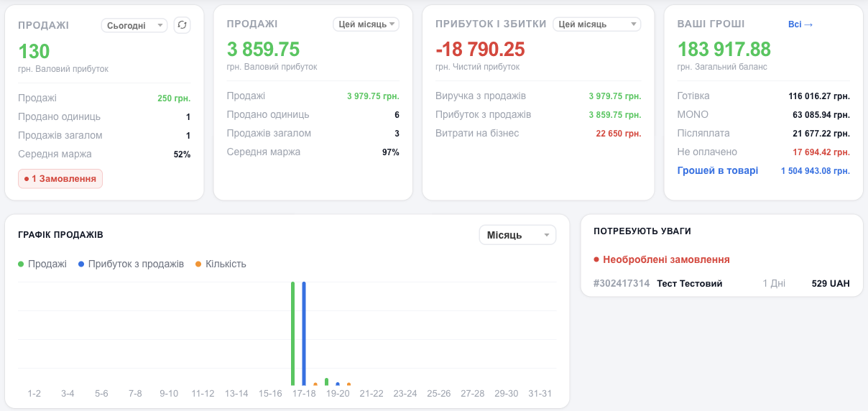Click the '1 504 943.08 грн.' stock value

tap(816, 171)
